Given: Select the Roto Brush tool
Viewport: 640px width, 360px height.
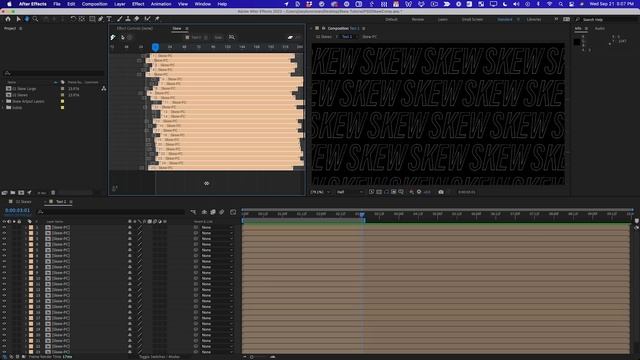Looking at the screenshot, I should point(147,19).
